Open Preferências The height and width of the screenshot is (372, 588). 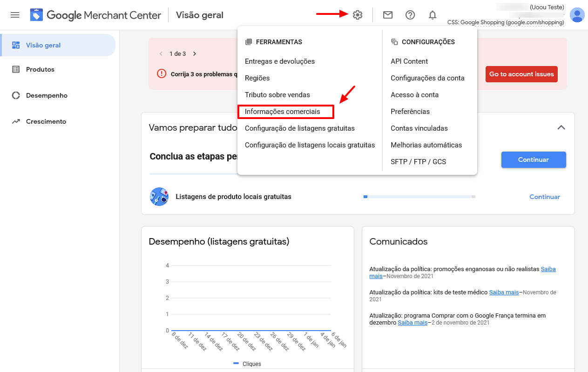tap(410, 112)
